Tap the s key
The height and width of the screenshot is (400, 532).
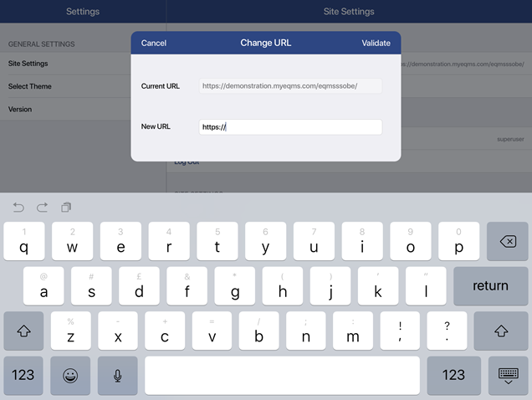point(91,286)
